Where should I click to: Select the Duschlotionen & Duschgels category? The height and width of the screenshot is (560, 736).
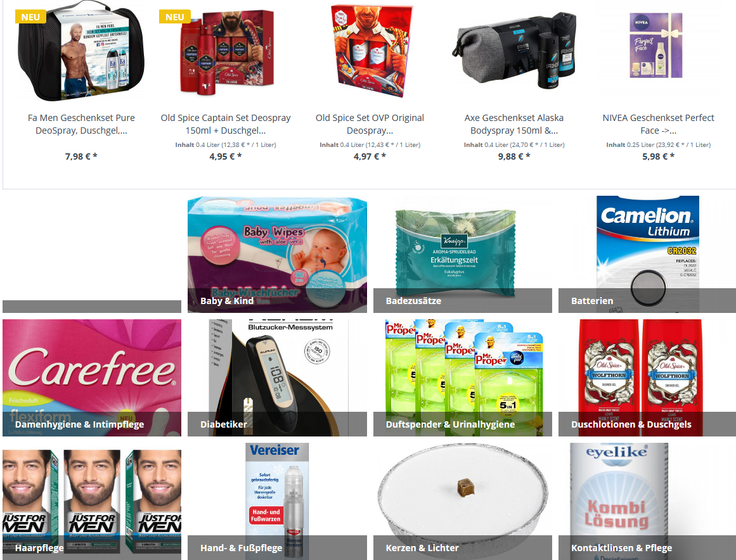pos(647,378)
